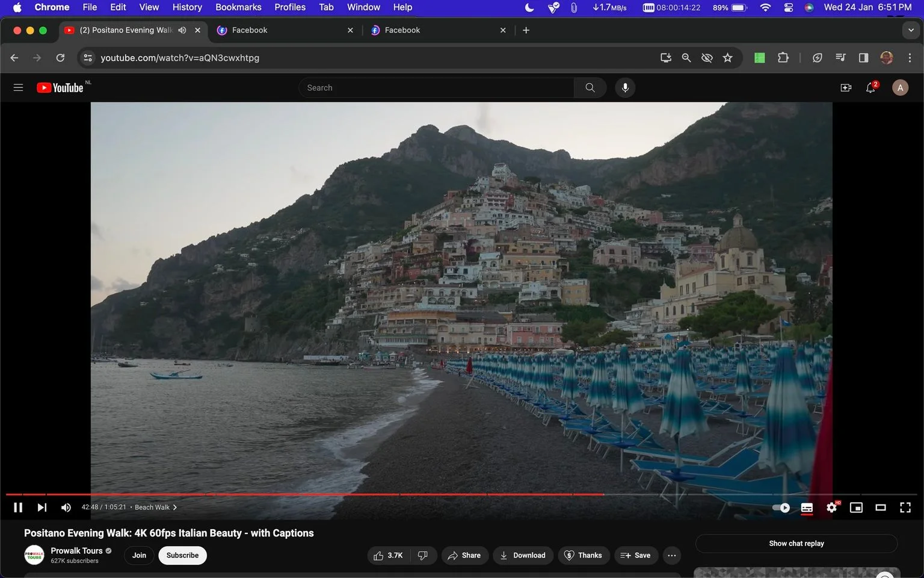Open player settings gear
This screenshot has width=924, height=578.
tap(832, 508)
